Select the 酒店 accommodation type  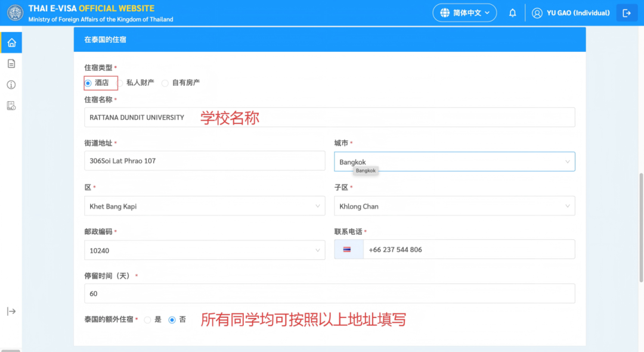pos(88,83)
